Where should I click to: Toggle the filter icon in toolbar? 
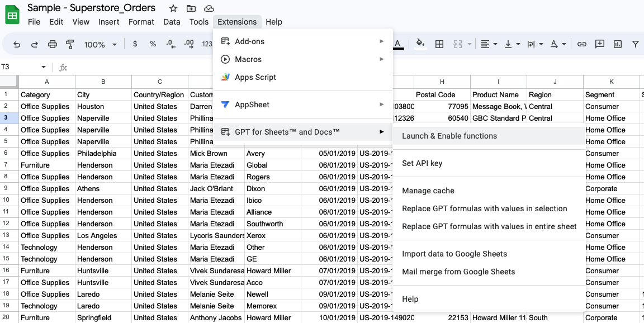pos(636,44)
